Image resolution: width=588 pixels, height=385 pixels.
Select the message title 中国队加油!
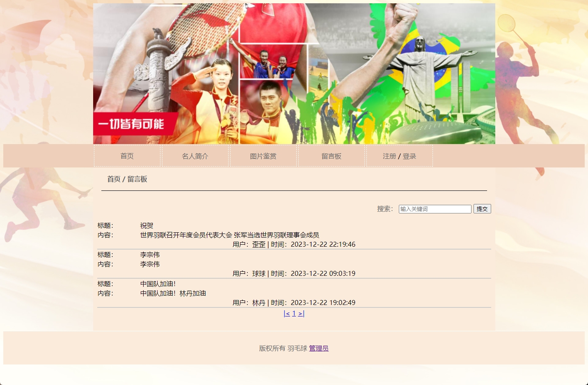158,284
